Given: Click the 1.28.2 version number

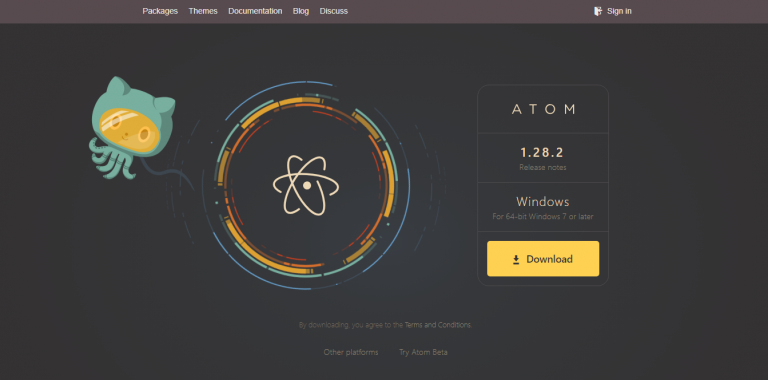Looking at the screenshot, I should [x=543, y=153].
